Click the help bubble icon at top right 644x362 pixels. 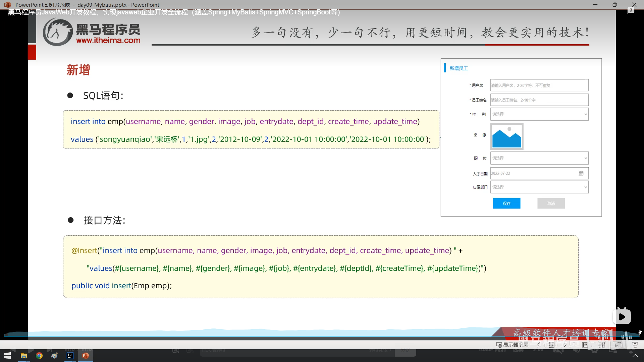click(631, 11)
